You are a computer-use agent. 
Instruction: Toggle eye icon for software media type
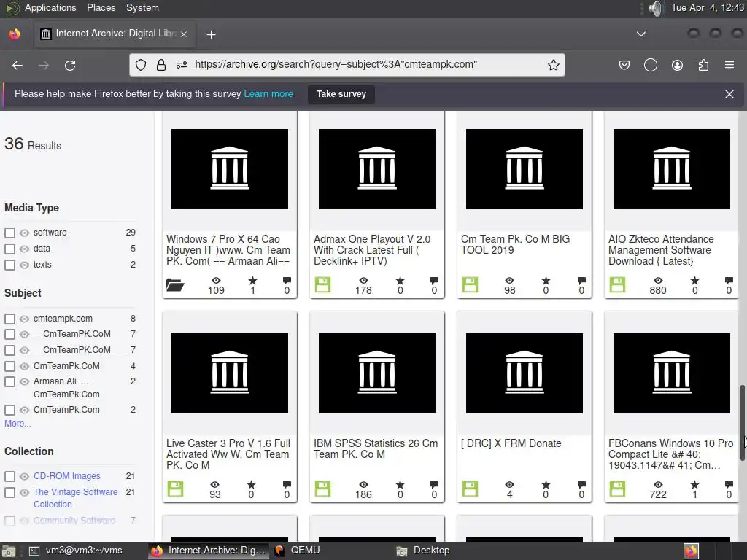(x=24, y=233)
